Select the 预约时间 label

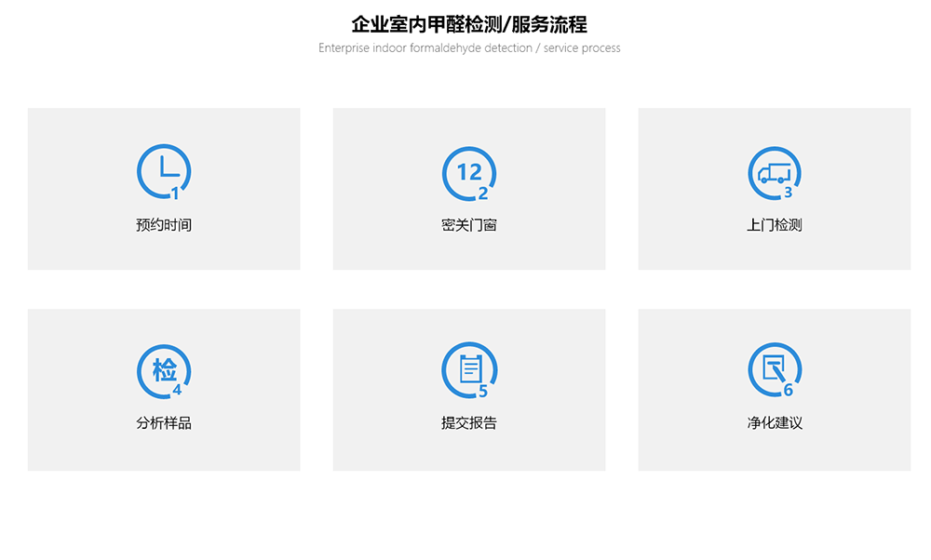[164, 225]
